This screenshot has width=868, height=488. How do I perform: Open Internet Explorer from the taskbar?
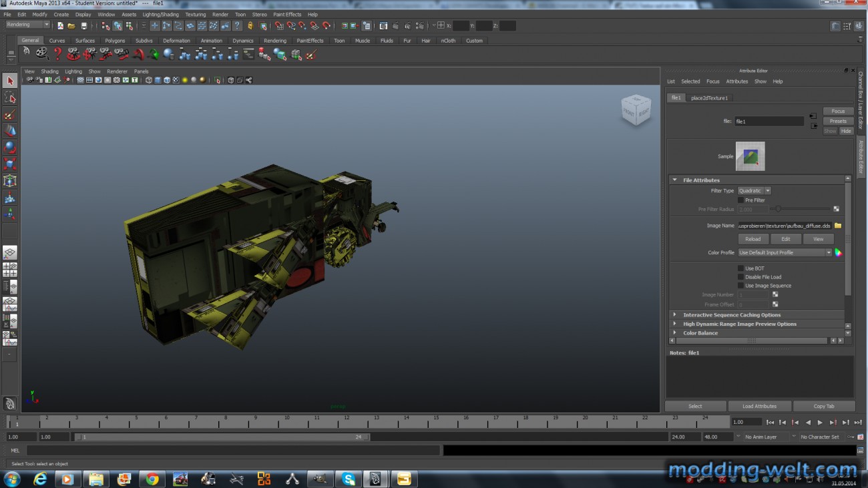click(40, 479)
